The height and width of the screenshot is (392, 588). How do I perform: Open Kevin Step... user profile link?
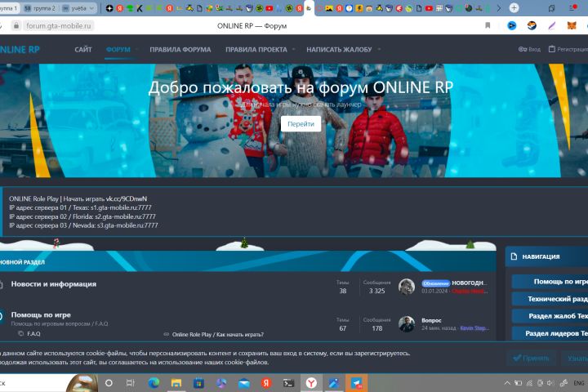[x=474, y=327]
